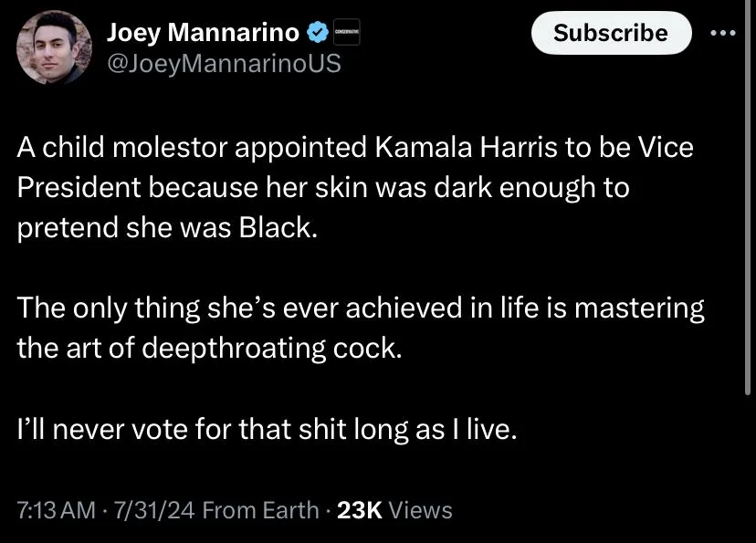Click the Subscribe button
The height and width of the screenshot is (543, 756).
point(611,33)
